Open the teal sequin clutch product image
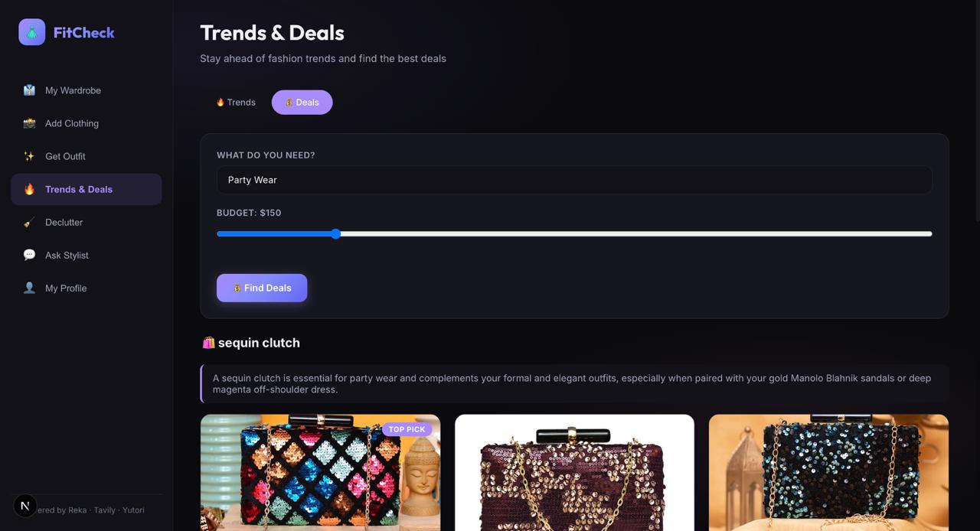 tap(828, 473)
